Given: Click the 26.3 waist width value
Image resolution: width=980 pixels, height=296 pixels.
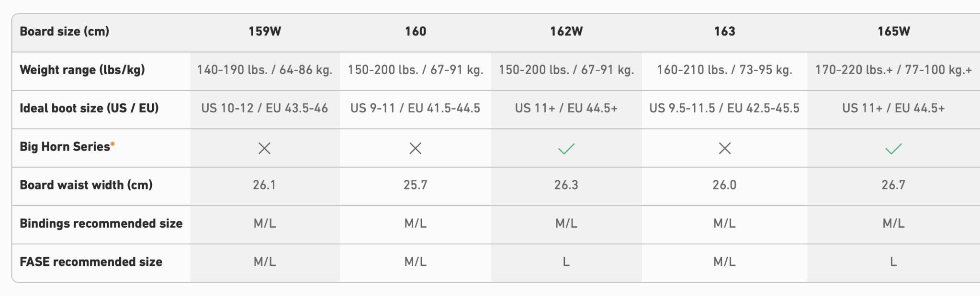Looking at the screenshot, I should pyautogui.click(x=566, y=185).
